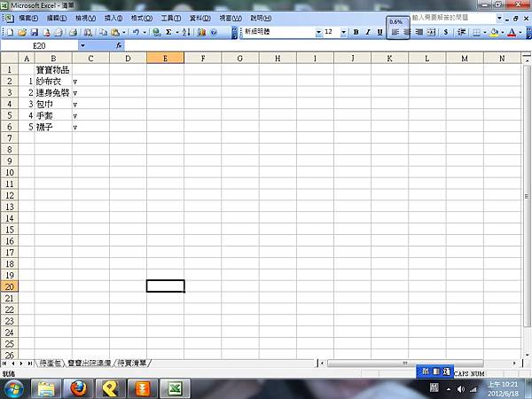Click the Research binoculars icon
The width and height of the screenshot is (532, 399).
(x=88, y=32)
